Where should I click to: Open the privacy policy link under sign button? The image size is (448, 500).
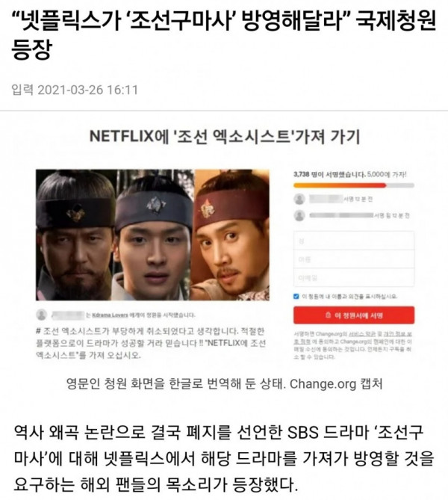click(352, 338)
